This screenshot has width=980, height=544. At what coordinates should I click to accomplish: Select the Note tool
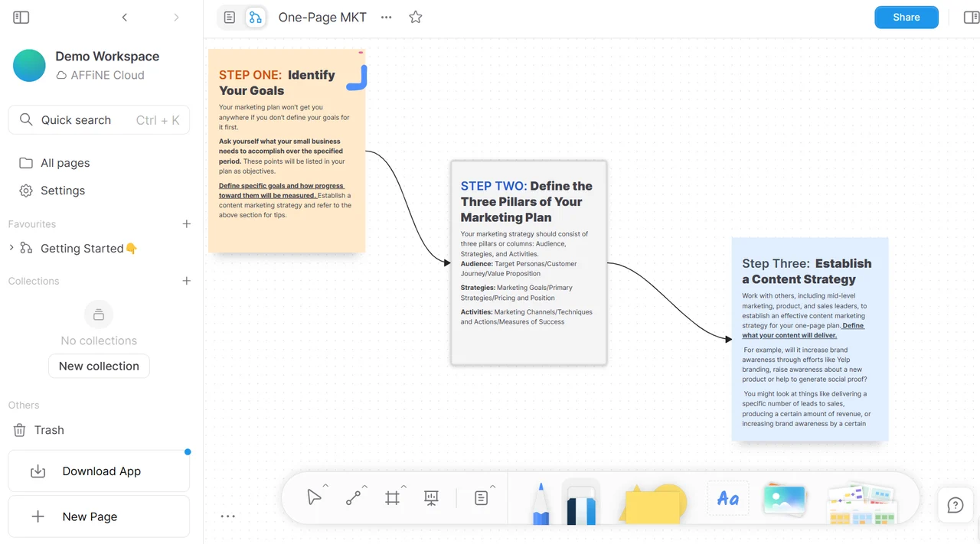481,498
